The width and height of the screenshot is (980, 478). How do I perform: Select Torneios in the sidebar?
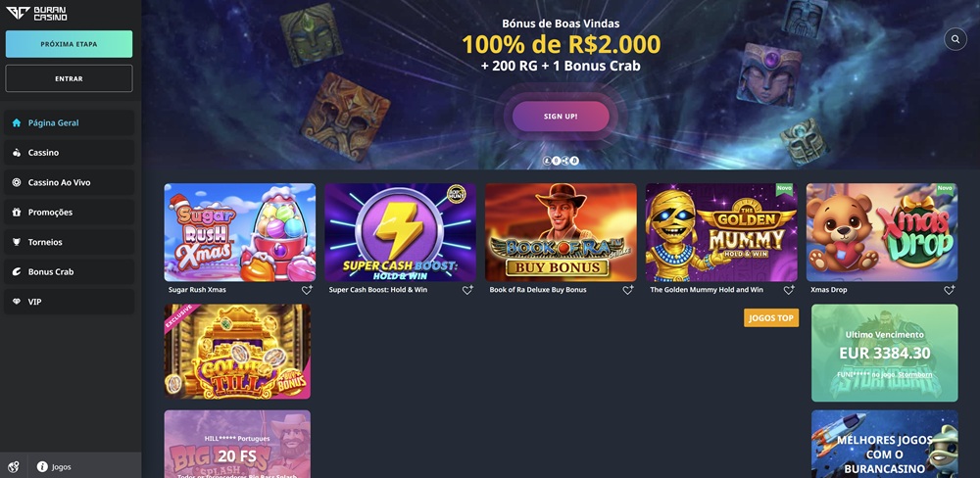(x=69, y=242)
